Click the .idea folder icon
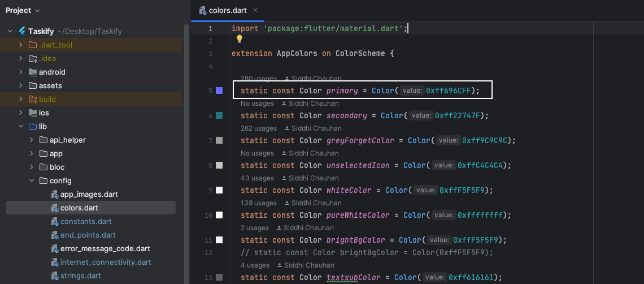Image resolution: width=644 pixels, height=284 pixels. [33, 58]
